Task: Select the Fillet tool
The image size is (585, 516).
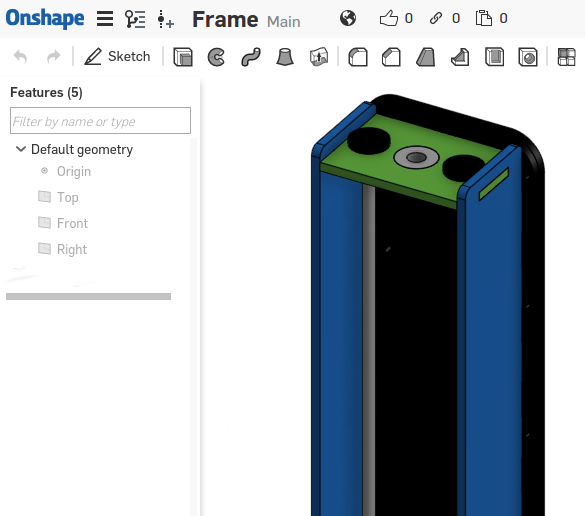Action: click(x=358, y=57)
